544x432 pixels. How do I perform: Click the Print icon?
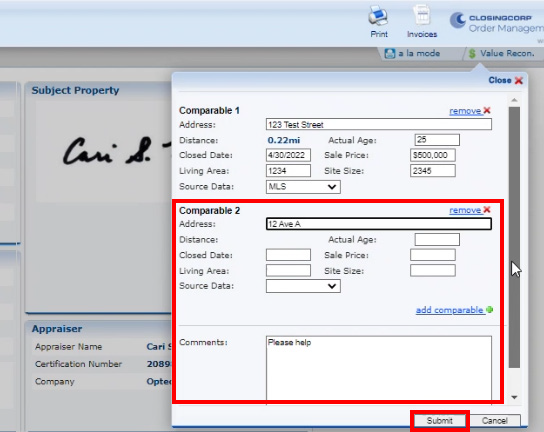tap(378, 16)
